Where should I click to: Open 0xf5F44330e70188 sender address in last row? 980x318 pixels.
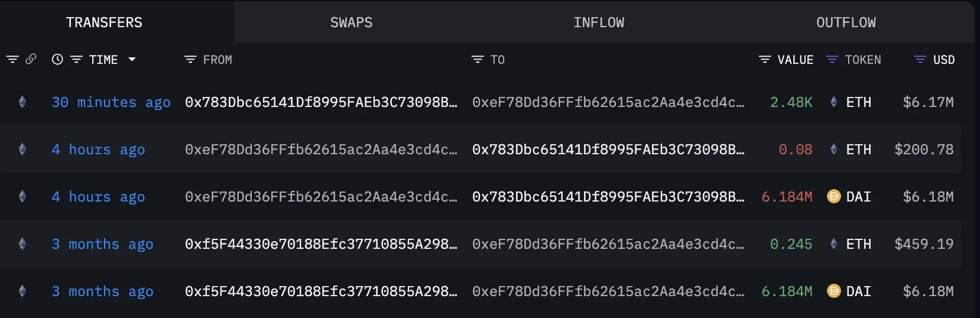click(x=321, y=291)
